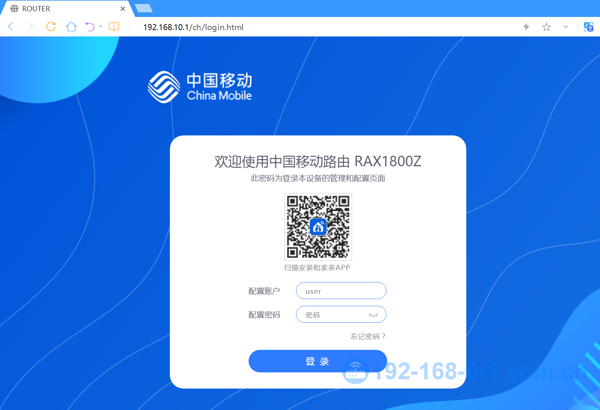Click the home app icon inside the QR code
The height and width of the screenshot is (410, 600).
pos(318,227)
